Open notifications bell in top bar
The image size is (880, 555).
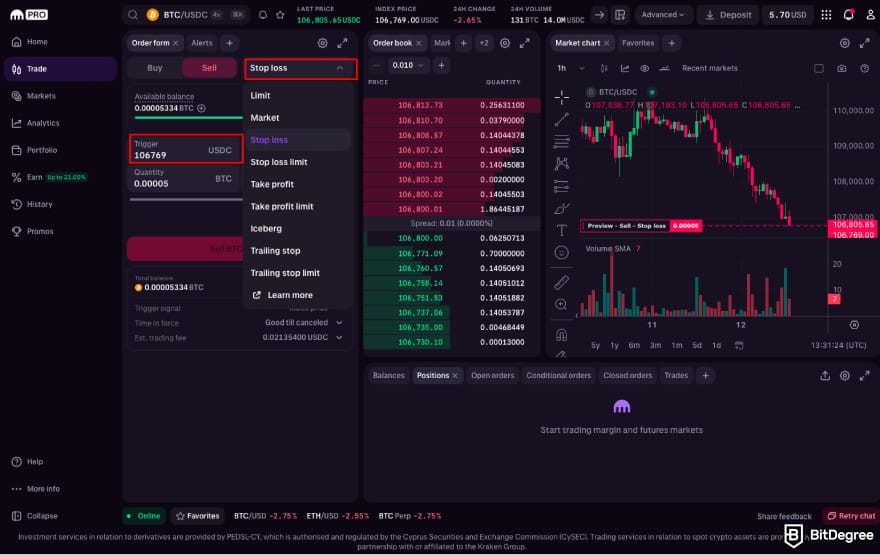(x=849, y=15)
